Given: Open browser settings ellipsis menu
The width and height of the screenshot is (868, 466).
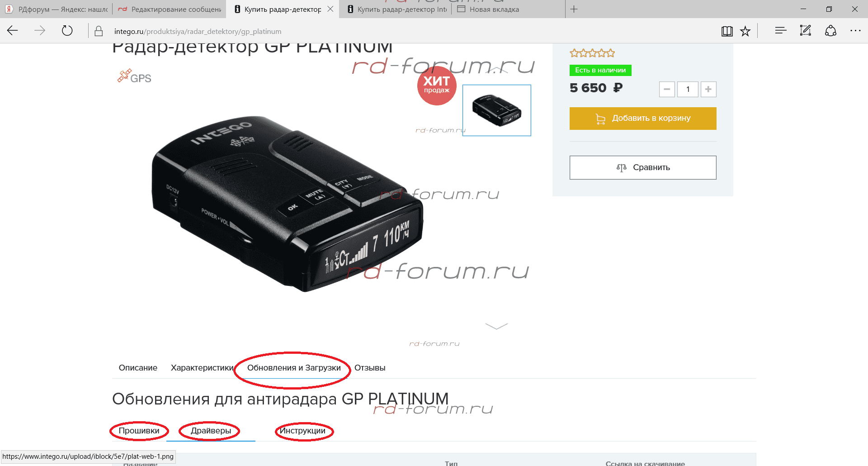Looking at the screenshot, I should pos(855,31).
